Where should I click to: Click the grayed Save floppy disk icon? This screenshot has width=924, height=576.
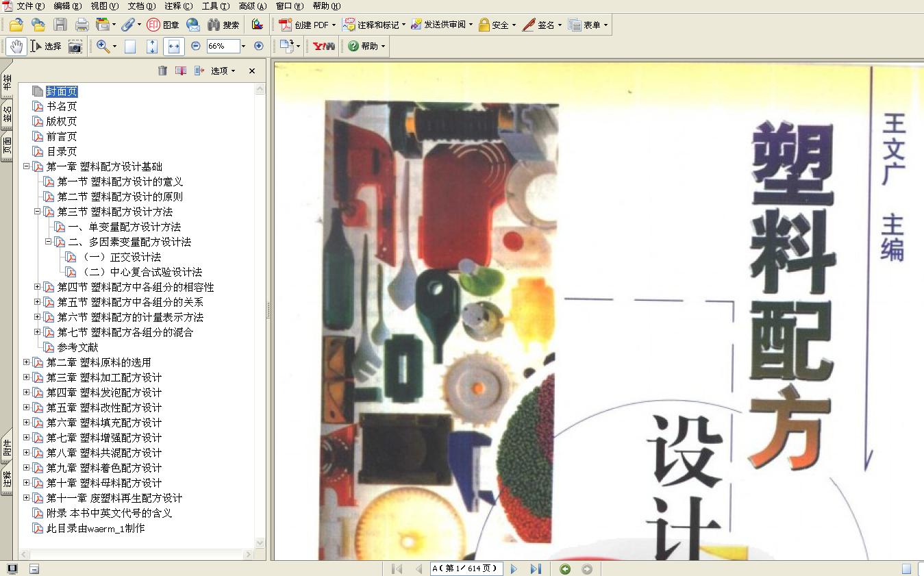click(60, 25)
